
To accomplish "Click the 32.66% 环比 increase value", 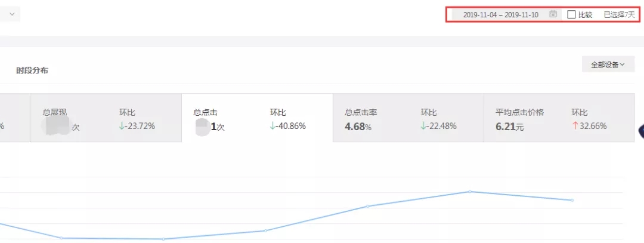I will tap(589, 126).
